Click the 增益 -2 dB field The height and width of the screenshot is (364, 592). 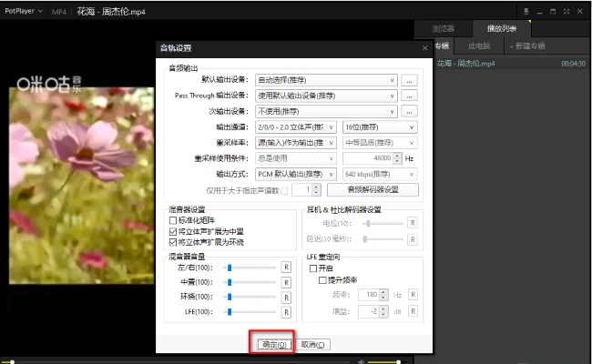[x=369, y=311]
